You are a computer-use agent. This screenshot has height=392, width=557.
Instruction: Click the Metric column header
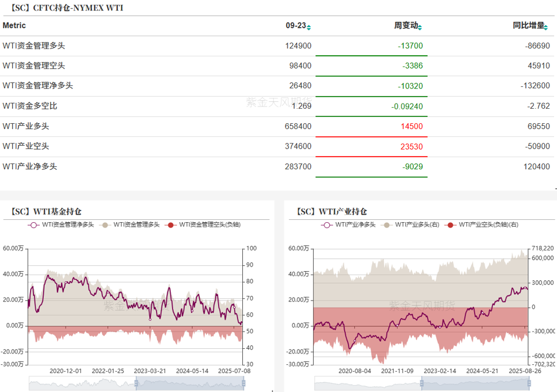(14, 26)
